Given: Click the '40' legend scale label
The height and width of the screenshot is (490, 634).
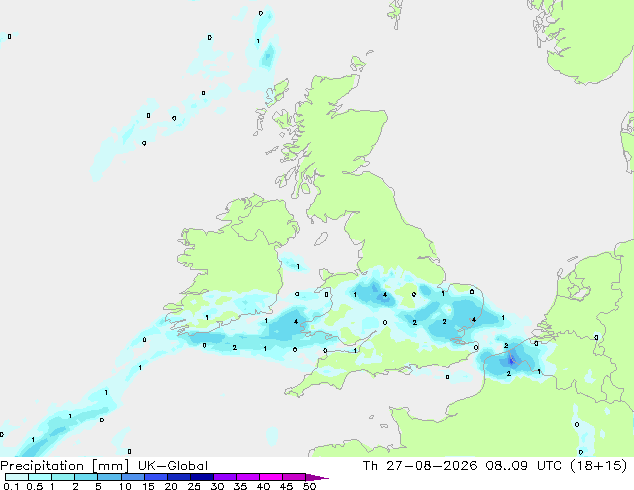Looking at the screenshot, I should [x=263, y=486].
